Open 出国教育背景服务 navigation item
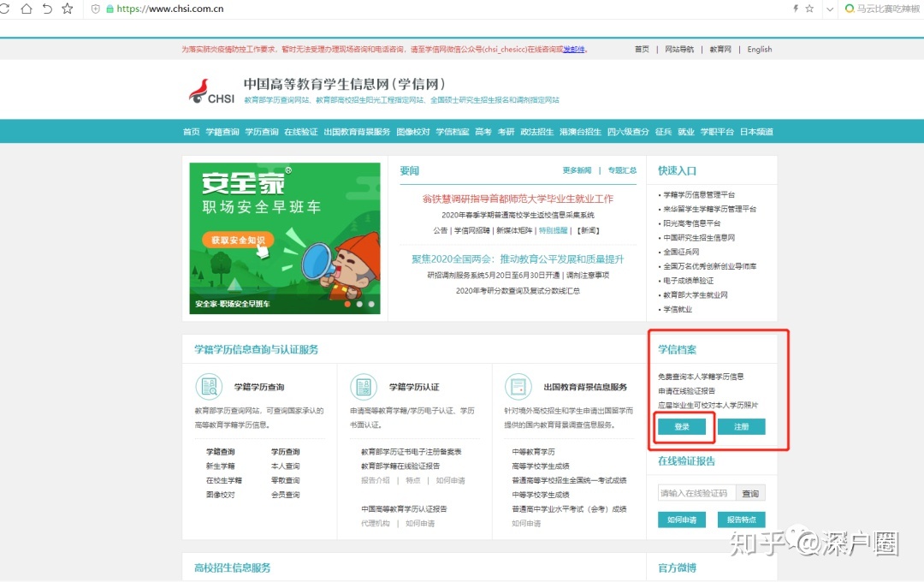The width and height of the screenshot is (924, 582). tap(357, 132)
